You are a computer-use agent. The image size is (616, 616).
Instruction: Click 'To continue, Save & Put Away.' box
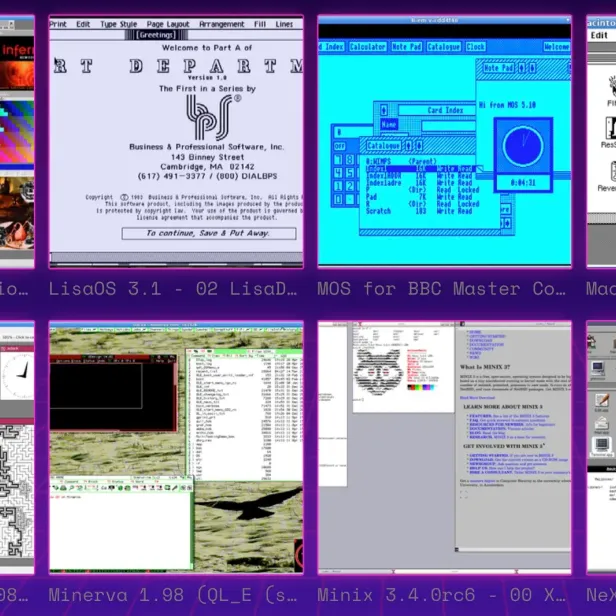209,233
